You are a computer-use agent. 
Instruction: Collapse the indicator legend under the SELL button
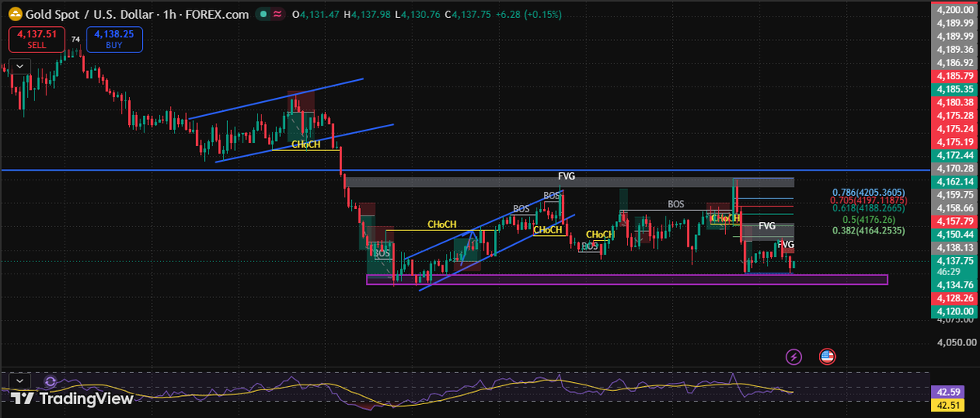(18, 65)
